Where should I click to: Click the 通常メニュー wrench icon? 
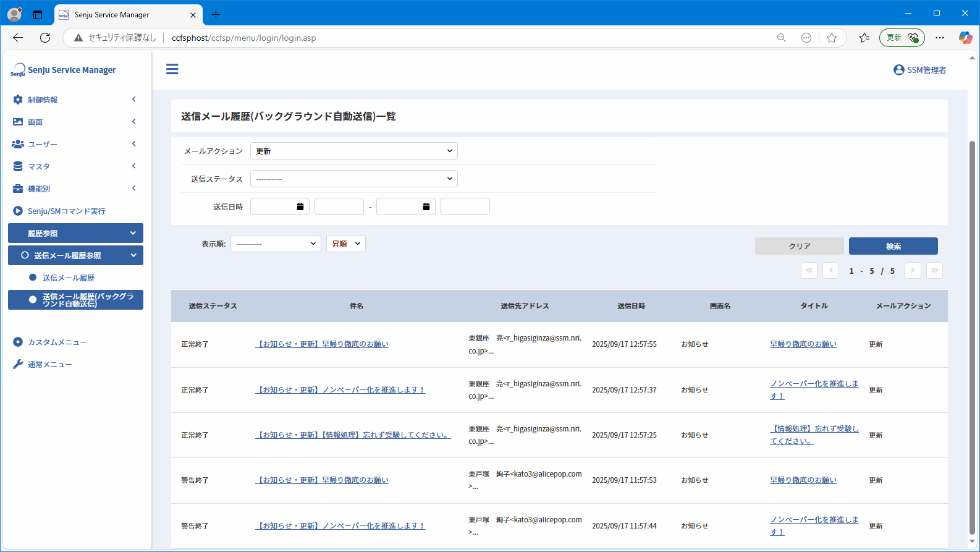[x=18, y=364]
